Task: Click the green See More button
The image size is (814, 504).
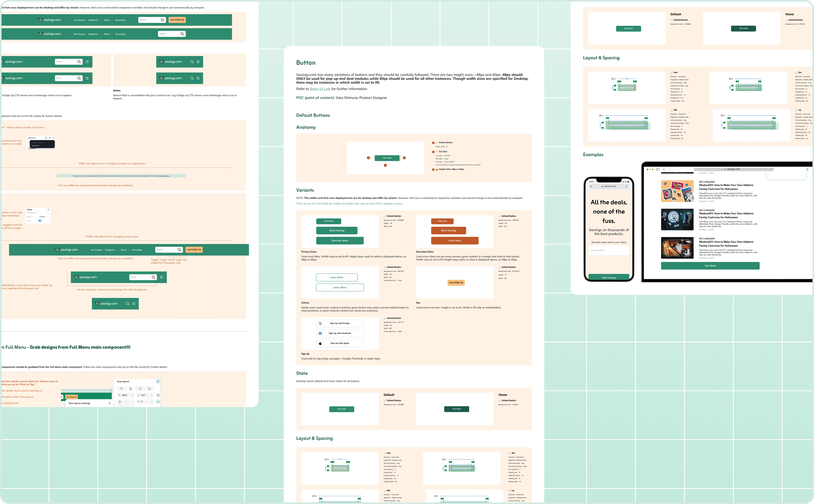Action: tap(710, 266)
